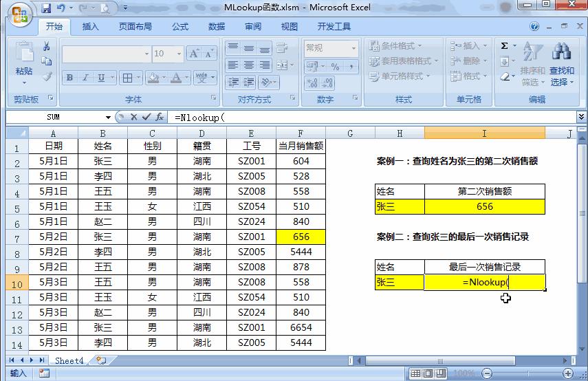The height and width of the screenshot is (381, 588).
Task: Click the Wrap Text icon
Action: point(282,47)
